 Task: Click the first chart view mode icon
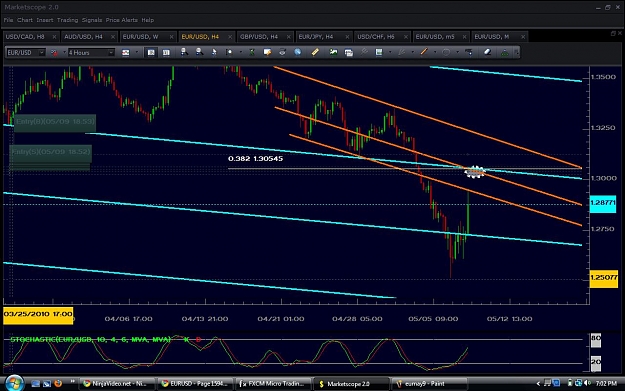click(151, 53)
